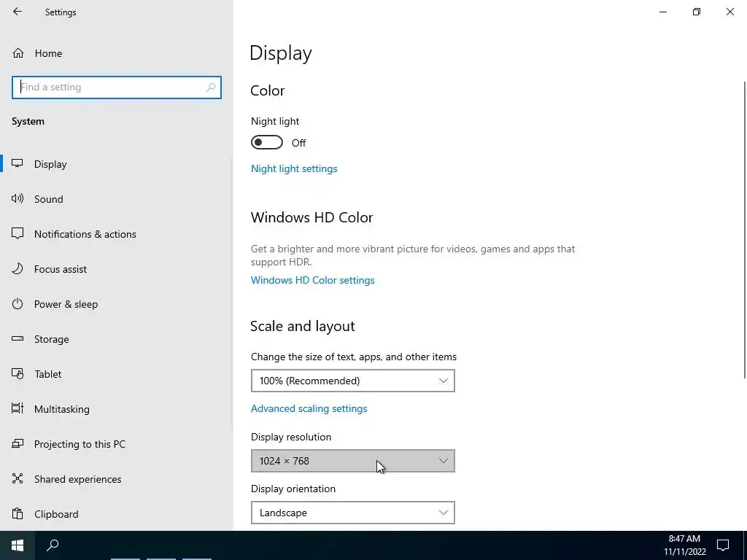Open the scaling percentage dropdown
747x560 pixels.
click(x=353, y=381)
